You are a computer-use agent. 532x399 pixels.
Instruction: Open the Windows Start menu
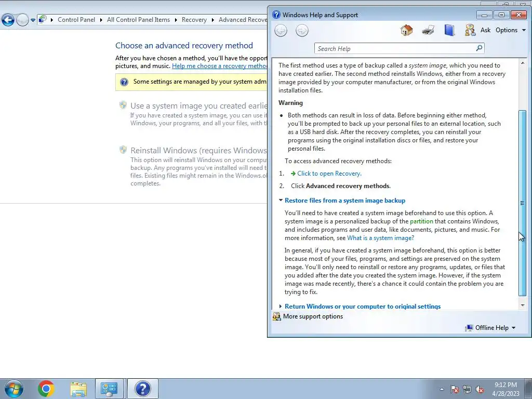click(14, 389)
